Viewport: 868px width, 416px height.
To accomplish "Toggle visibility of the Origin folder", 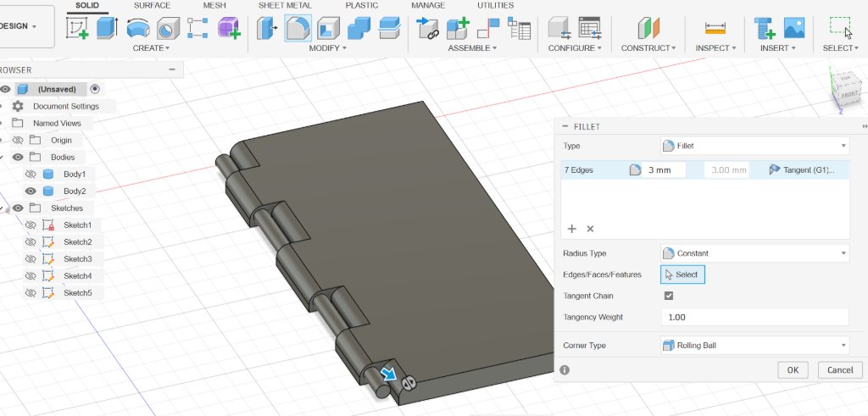I will tap(18, 140).
